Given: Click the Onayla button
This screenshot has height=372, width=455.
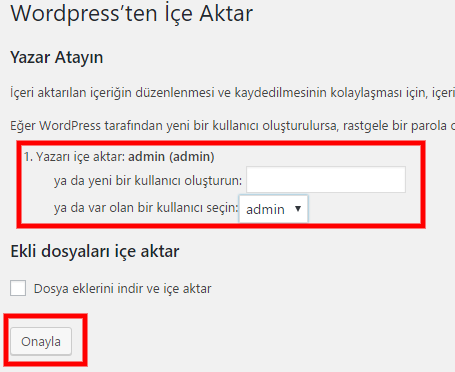Looking at the screenshot, I should coord(41,341).
